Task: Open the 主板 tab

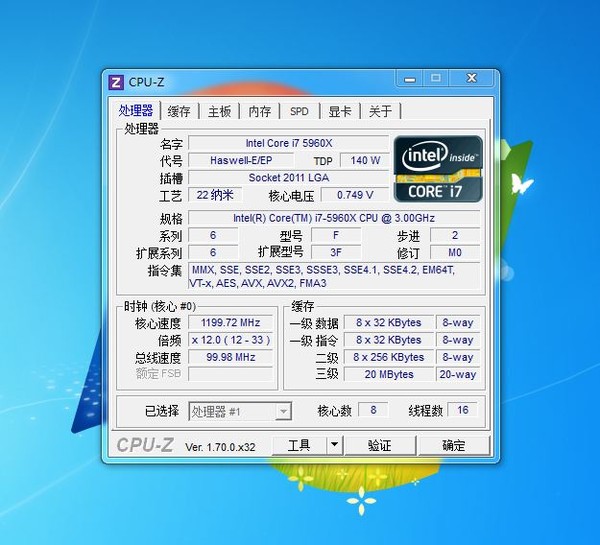Action: pyautogui.click(x=219, y=111)
